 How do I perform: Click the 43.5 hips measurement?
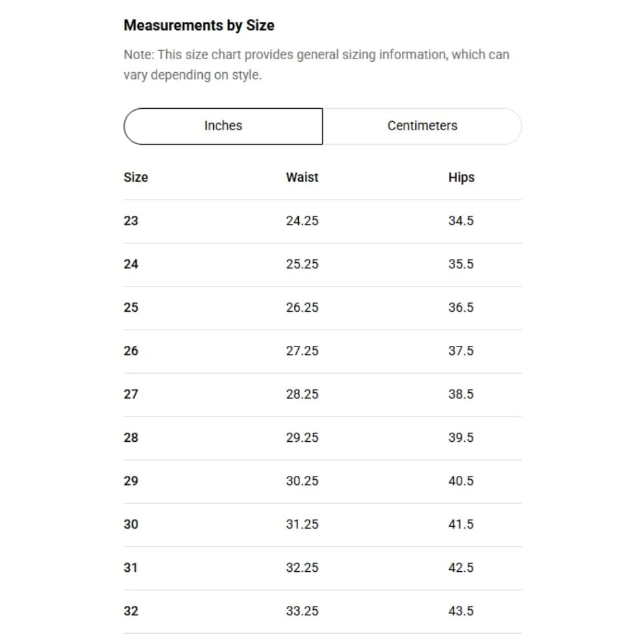461,611
